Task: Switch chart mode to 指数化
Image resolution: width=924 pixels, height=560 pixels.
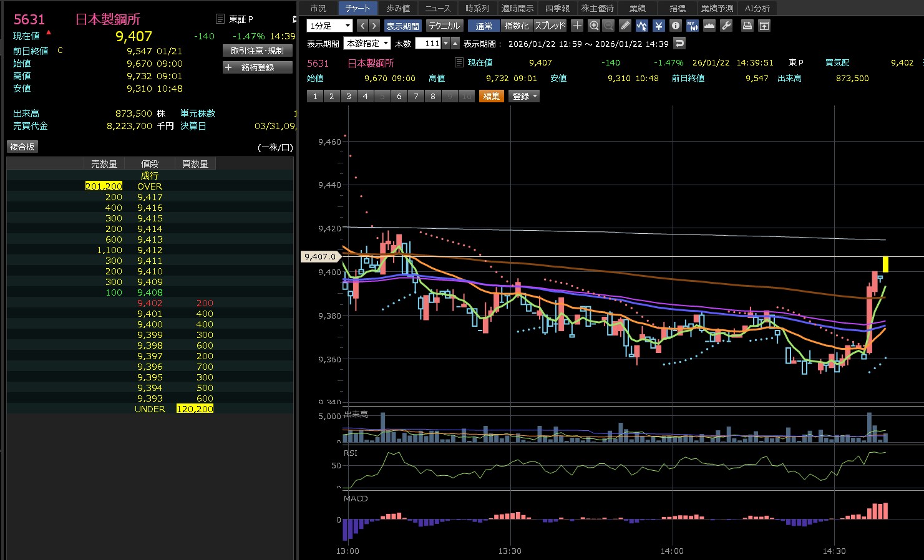Action: click(517, 26)
